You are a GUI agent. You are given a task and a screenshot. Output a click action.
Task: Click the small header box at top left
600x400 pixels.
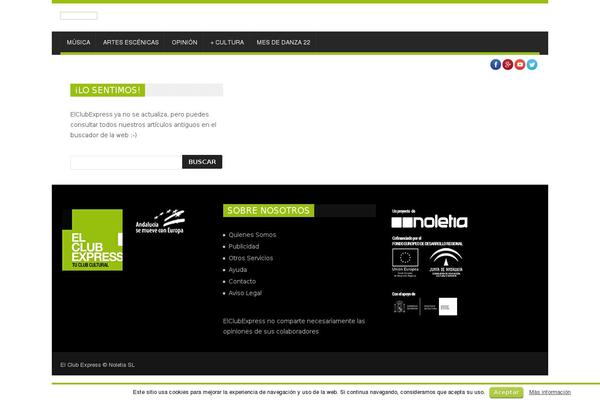(x=78, y=15)
